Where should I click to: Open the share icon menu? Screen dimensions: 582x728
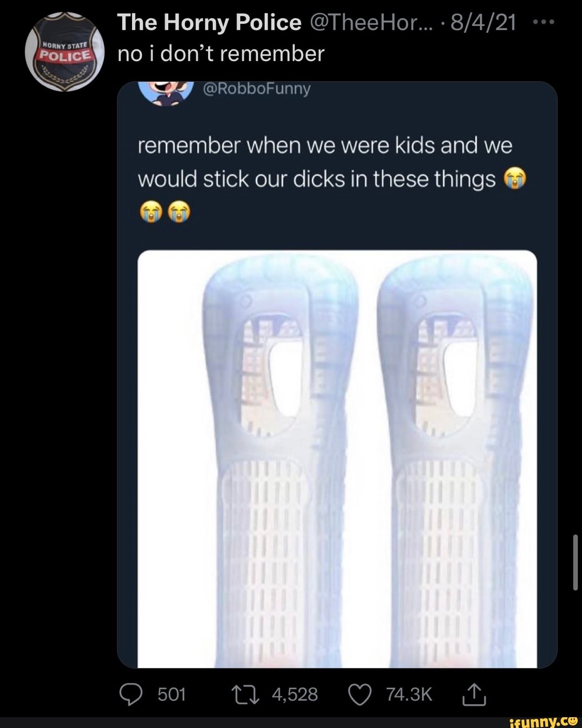tap(474, 694)
